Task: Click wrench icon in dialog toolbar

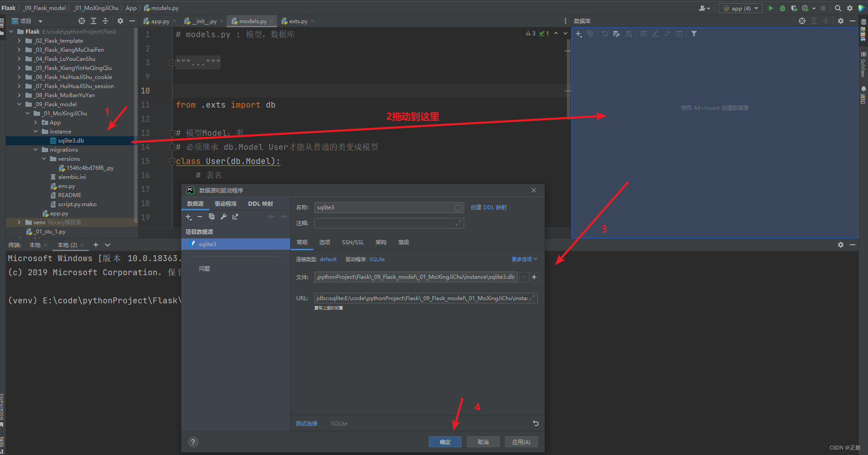Action: [x=223, y=217]
